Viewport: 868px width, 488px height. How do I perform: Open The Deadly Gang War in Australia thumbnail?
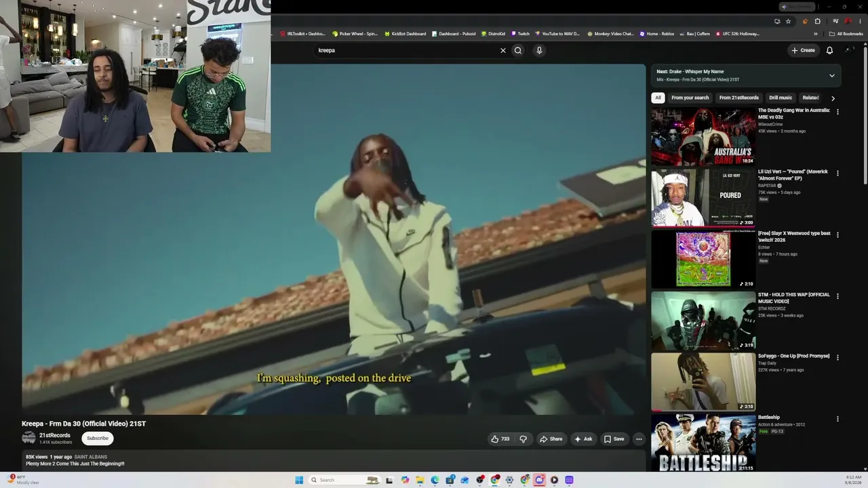tap(703, 136)
